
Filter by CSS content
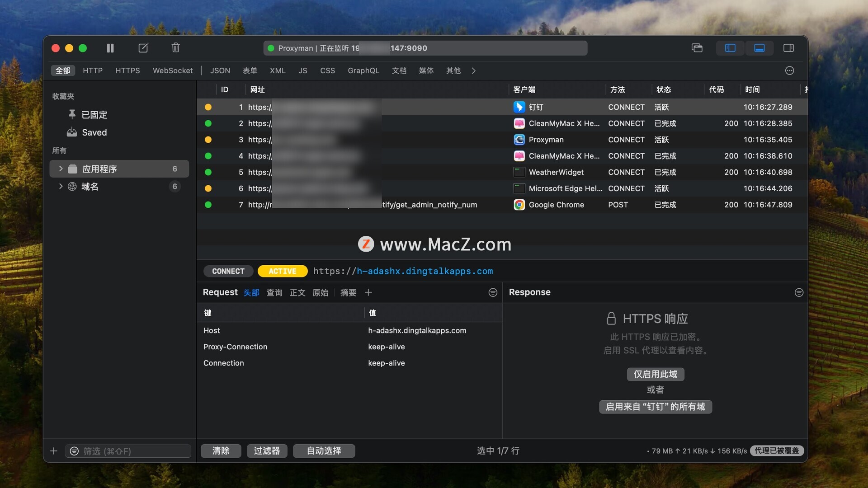(x=327, y=70)
